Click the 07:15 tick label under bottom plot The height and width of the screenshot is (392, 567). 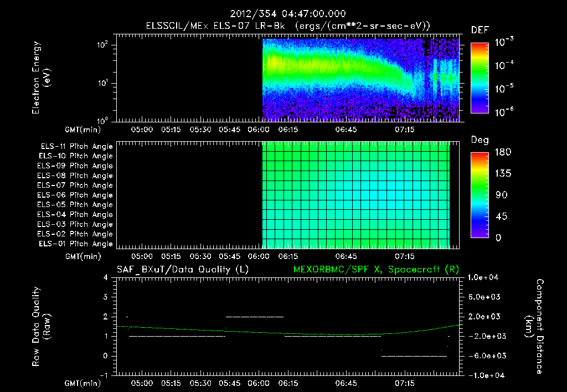405,383
